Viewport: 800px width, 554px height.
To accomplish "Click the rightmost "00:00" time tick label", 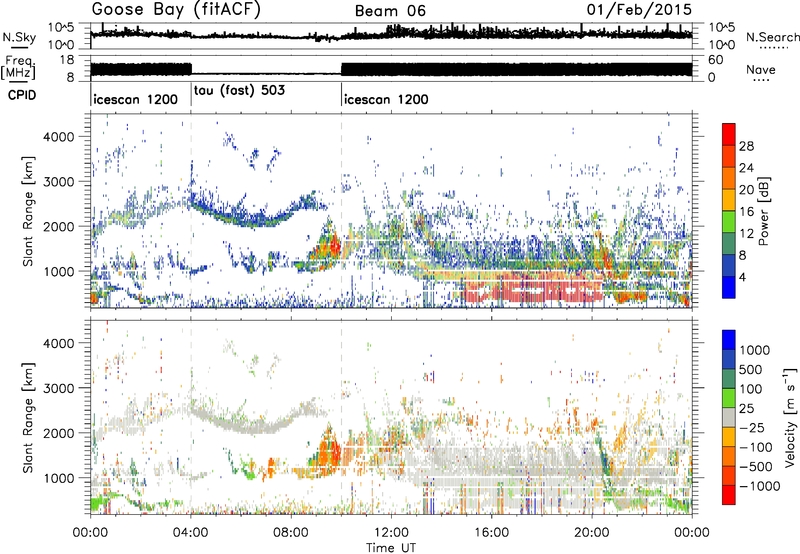I will [692, 533].
